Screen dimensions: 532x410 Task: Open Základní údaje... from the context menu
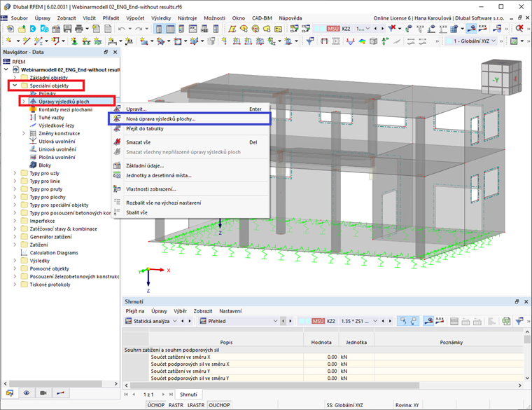click(x=191, y=166)
